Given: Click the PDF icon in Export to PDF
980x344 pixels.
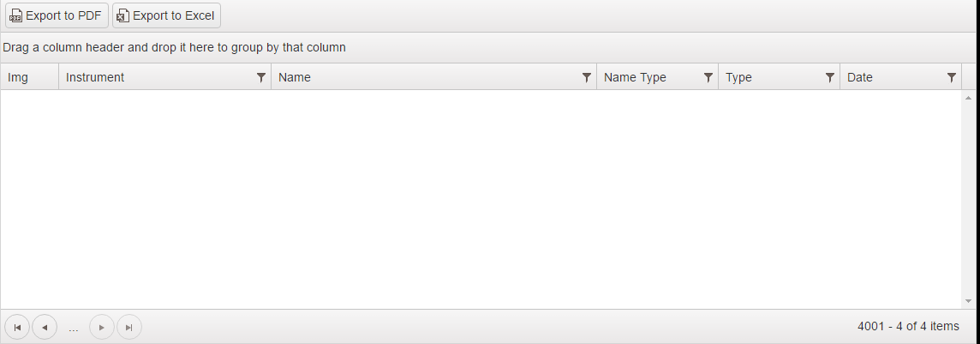Looking at the screenshot, I should 15,15.
